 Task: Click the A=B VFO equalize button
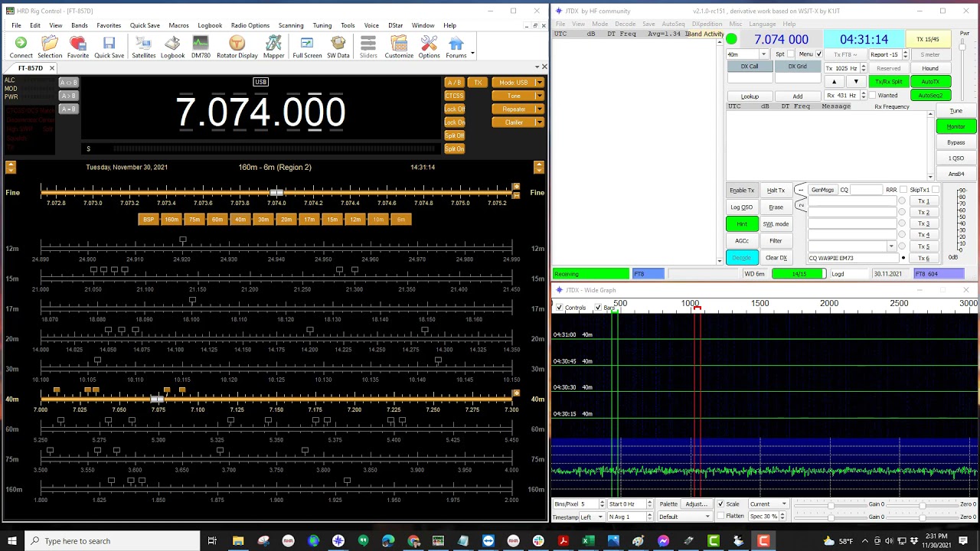point(68,109)
